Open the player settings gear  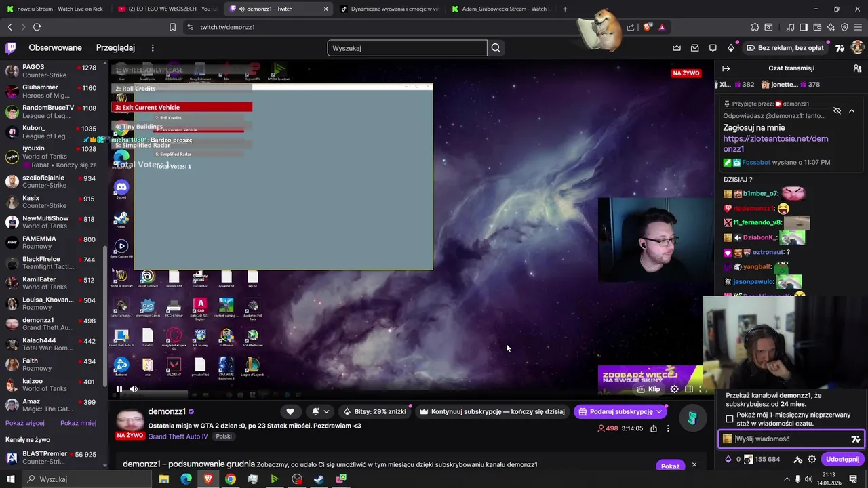point(674,389)
